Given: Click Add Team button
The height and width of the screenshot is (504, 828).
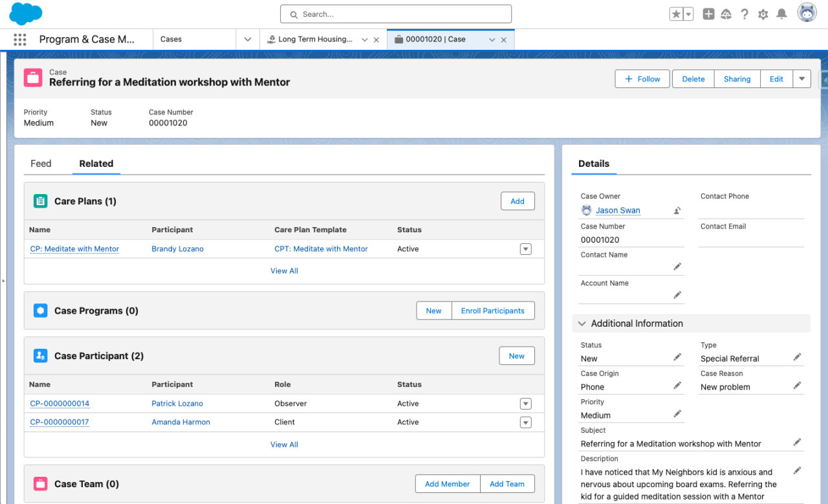Looking at the screenshot, I should coord(507,484).
